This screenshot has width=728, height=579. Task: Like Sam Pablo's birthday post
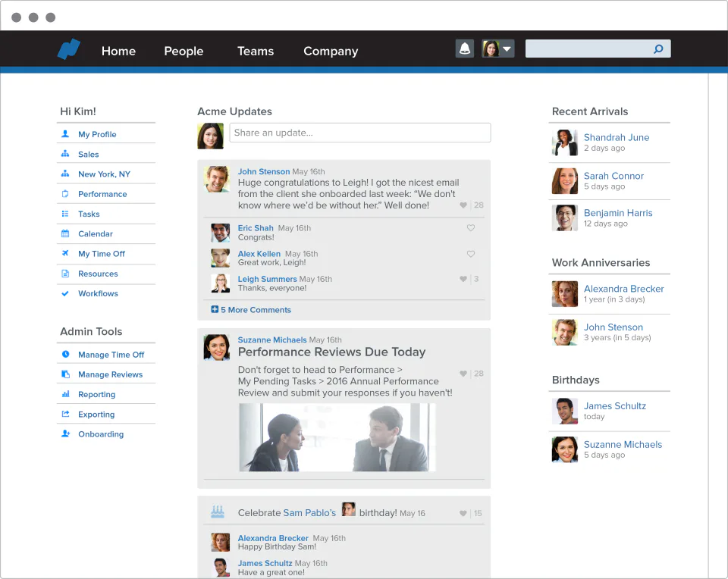(x=463, y=512)
